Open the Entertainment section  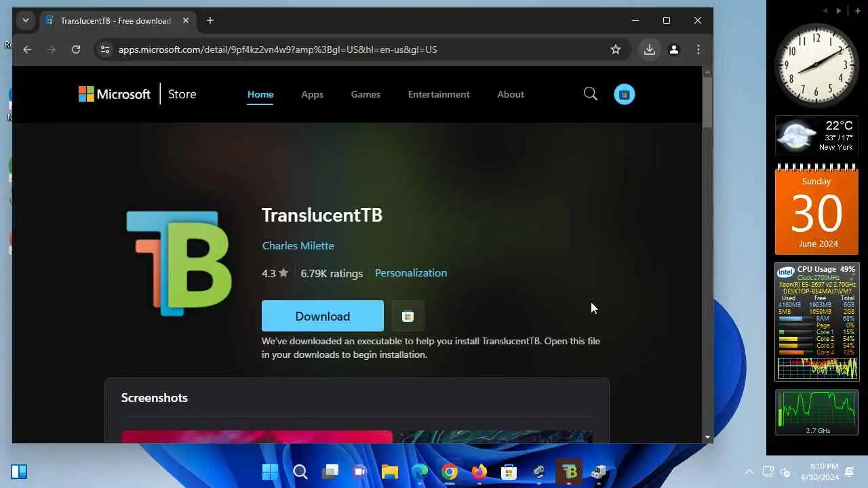(x=439, y=94)
